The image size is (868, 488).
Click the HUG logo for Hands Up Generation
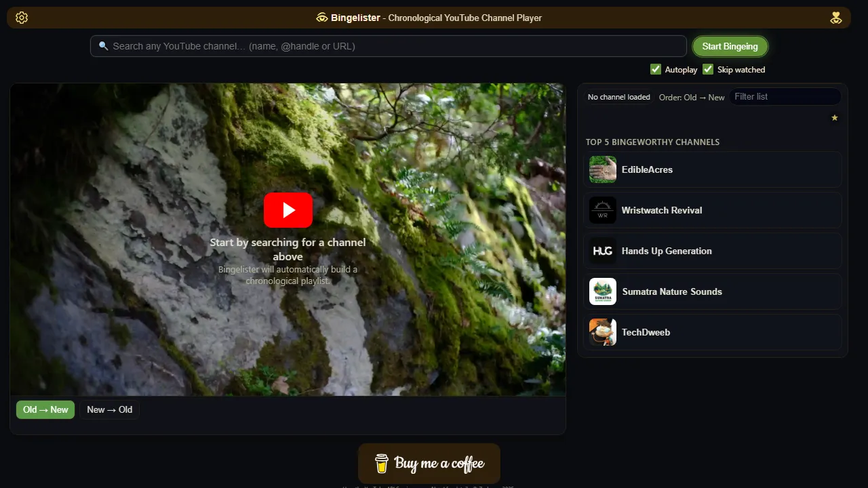click(x=602, y=251)
